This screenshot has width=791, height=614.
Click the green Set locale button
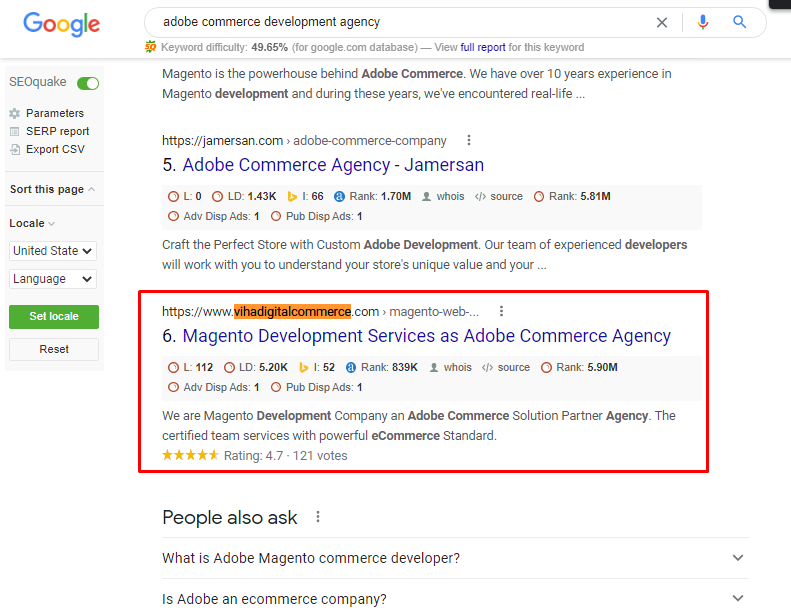(x=54, y=316)
